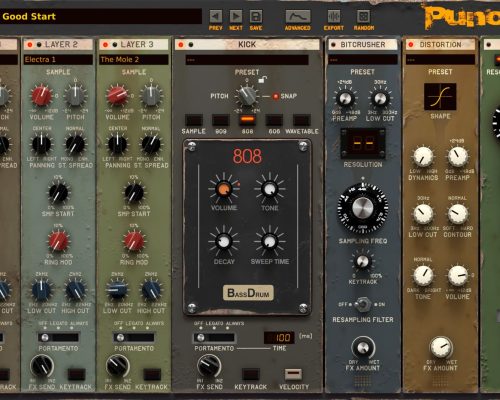Flip the Resampling Filter off/on switch
500x400 pixels.
pos(363,304)
